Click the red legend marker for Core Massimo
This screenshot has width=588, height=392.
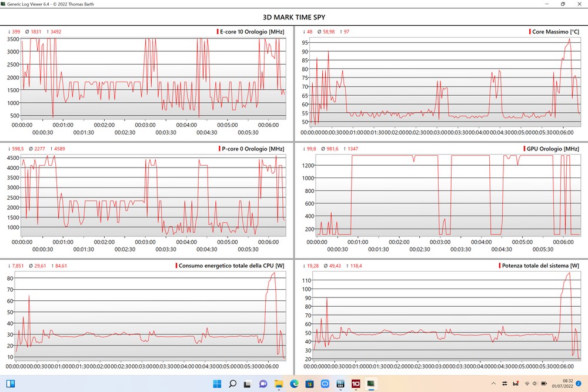tap(530, 32)
